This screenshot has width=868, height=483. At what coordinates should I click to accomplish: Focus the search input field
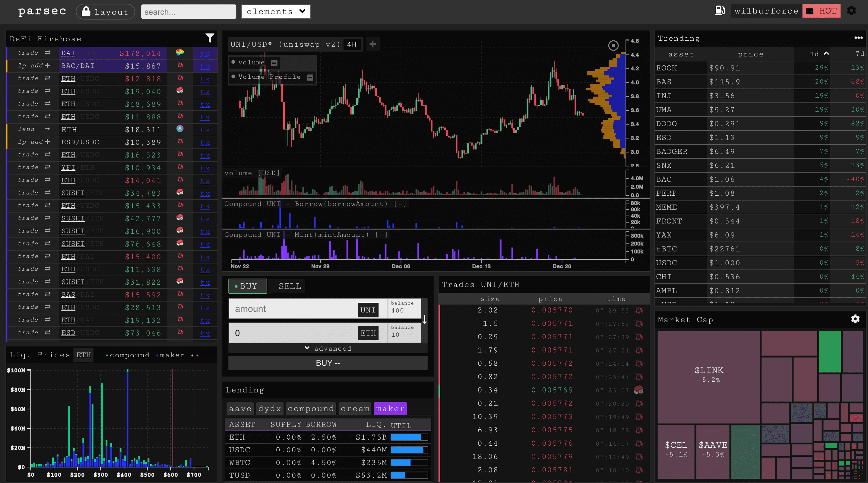tap(188, 12)
